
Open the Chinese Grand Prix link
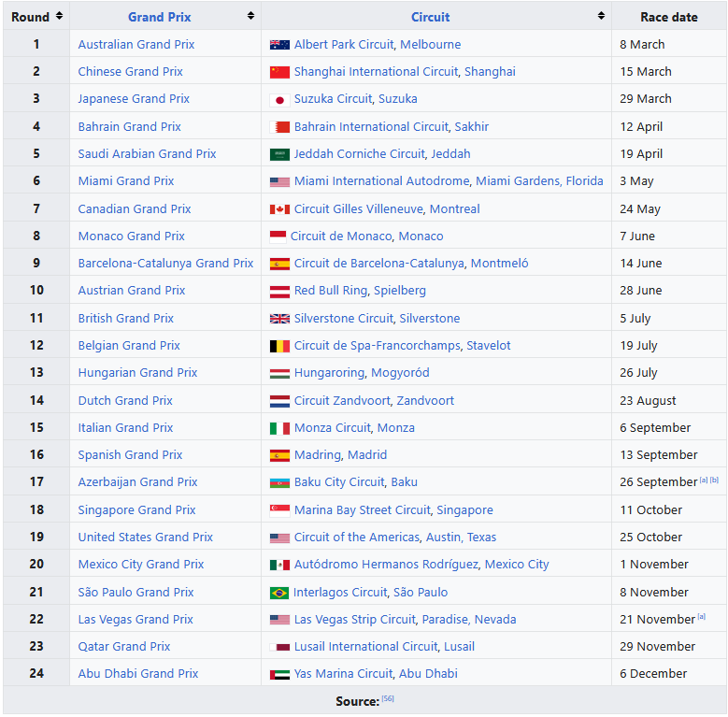tap(130, 72)
